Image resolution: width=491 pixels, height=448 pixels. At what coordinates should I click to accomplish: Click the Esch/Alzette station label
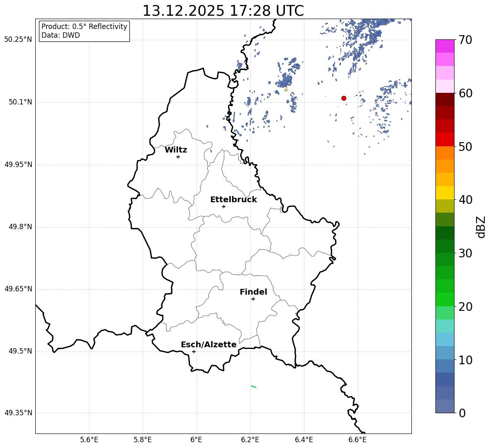[x=209, y=344]
